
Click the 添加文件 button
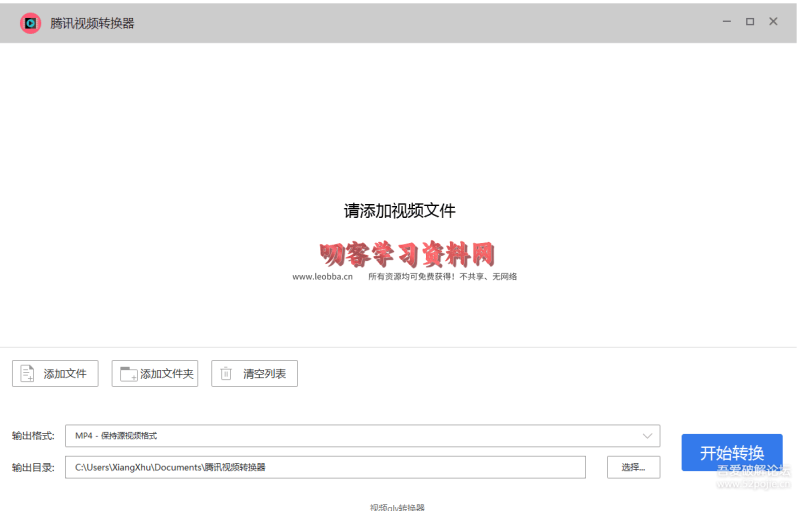[55, 373]
